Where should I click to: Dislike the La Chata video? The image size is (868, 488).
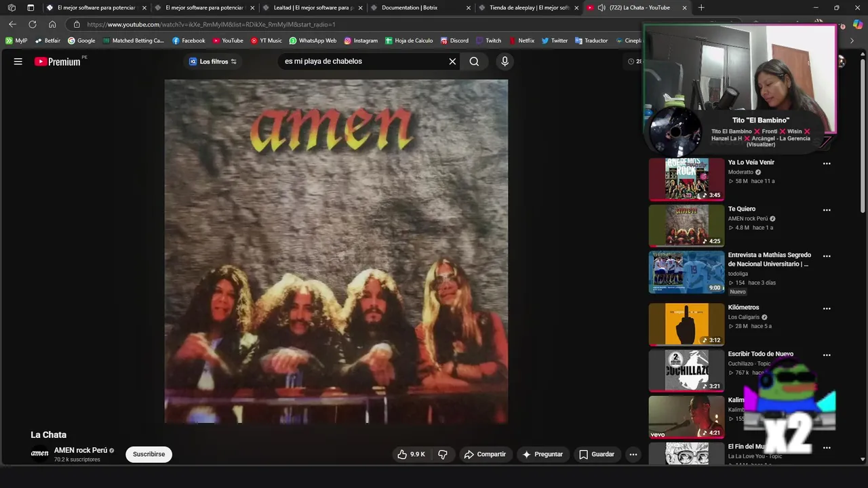tap(443, 454)
